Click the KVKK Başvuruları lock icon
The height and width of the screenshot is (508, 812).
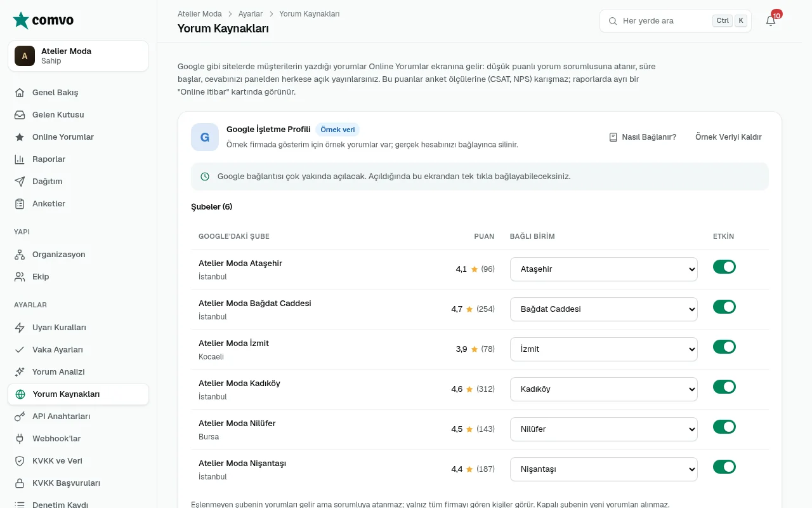(x=20, y=483)
